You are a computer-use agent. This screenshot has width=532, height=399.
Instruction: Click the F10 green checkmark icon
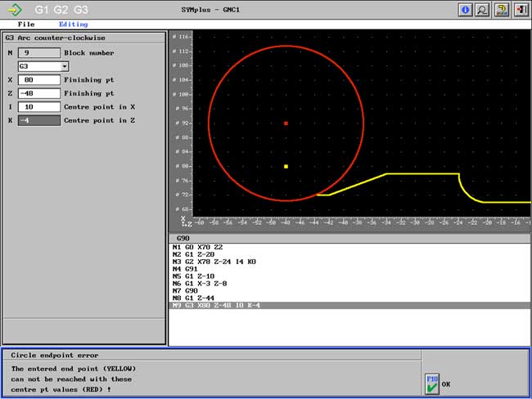pos(431,383)
